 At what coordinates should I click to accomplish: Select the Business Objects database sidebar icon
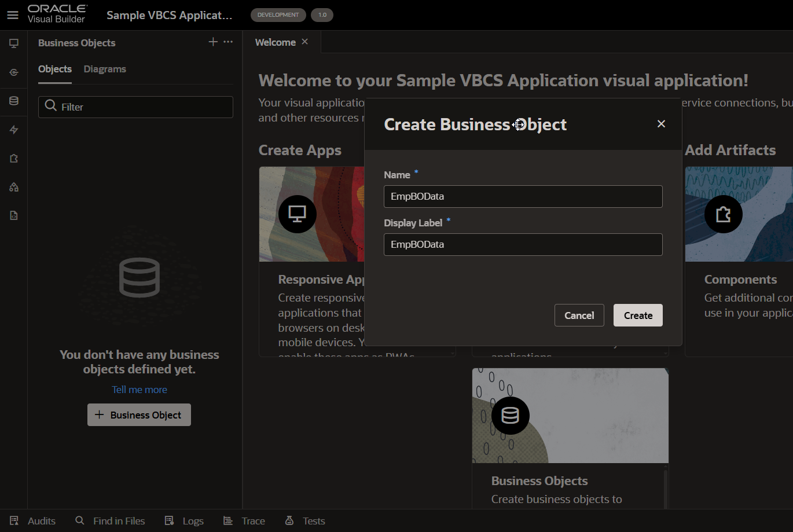point(14,101)
